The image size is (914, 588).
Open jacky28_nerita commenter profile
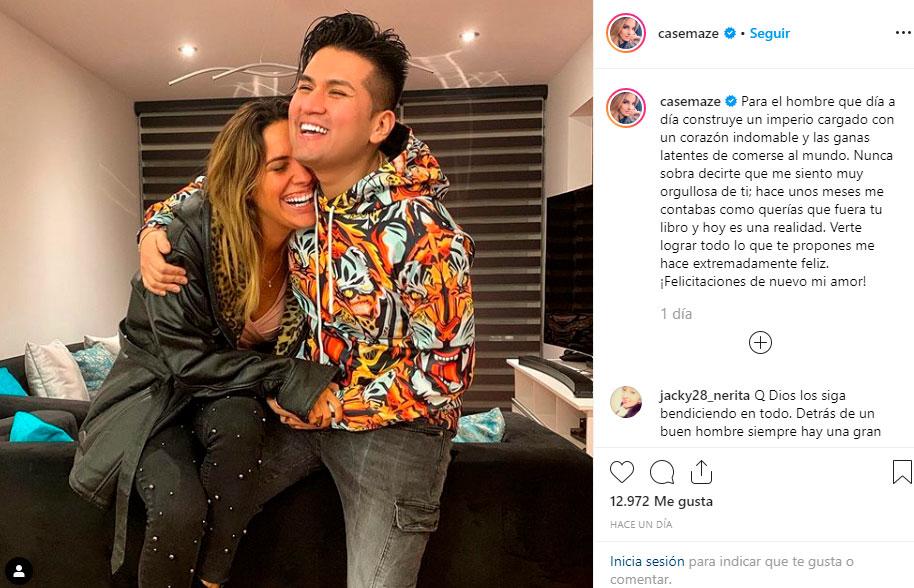click(705, 395)
